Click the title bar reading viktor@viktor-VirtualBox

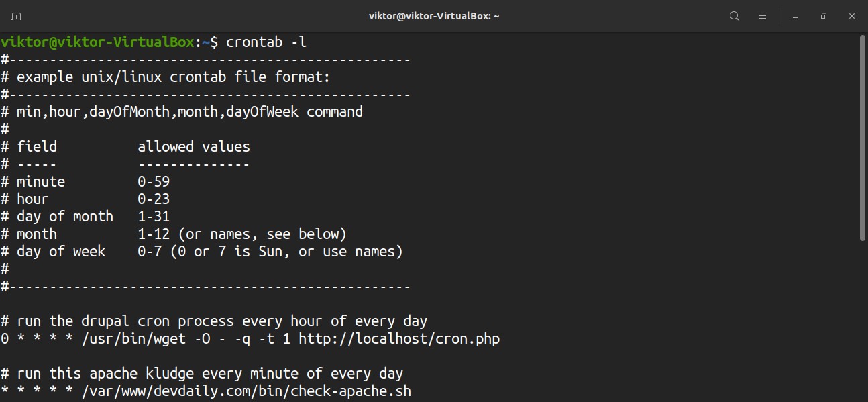coord(433,15)
